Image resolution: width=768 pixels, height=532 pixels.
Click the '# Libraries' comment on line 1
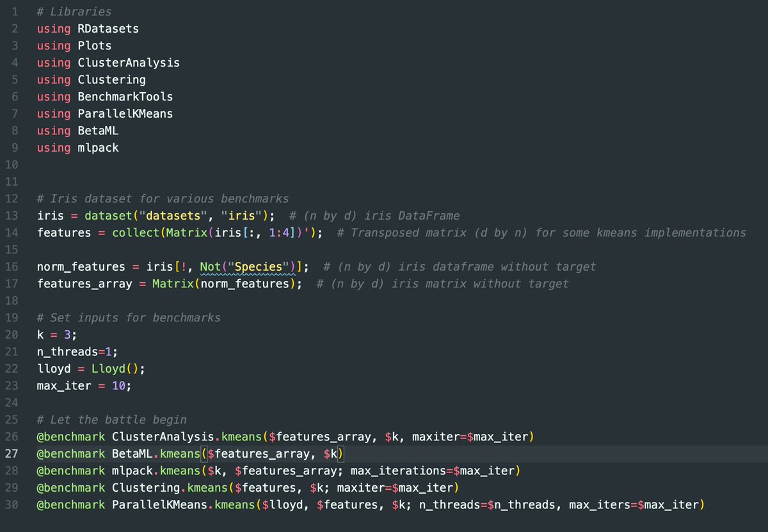74,12
